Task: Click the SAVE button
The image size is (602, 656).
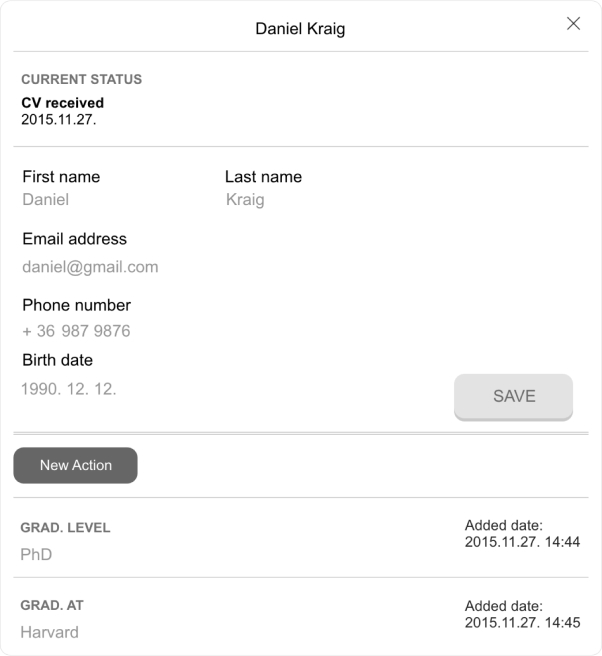Action: pos(513,397)
